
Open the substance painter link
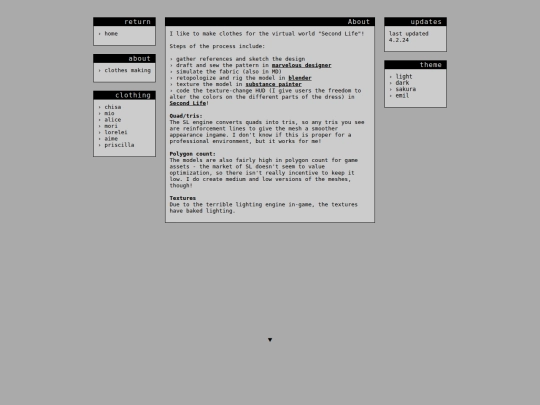pos(273,84)
